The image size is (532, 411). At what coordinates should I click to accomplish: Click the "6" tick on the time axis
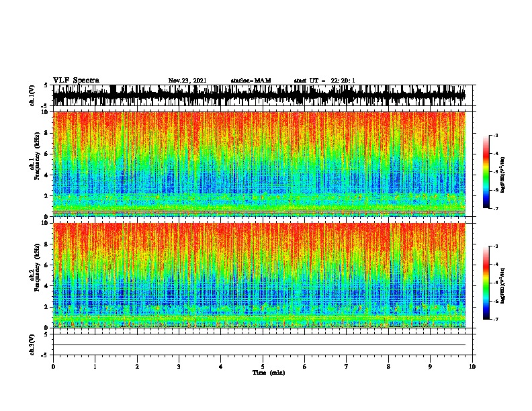[305, 367]
